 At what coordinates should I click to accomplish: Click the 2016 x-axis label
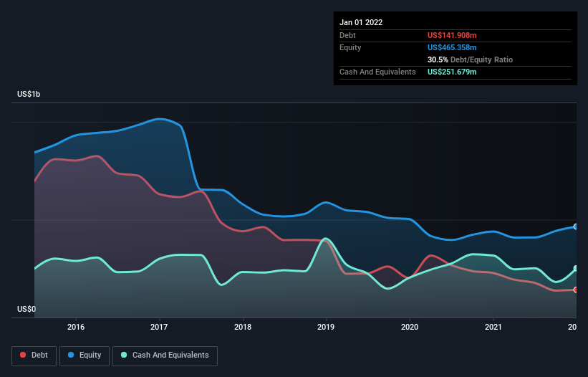coord(76,327)
